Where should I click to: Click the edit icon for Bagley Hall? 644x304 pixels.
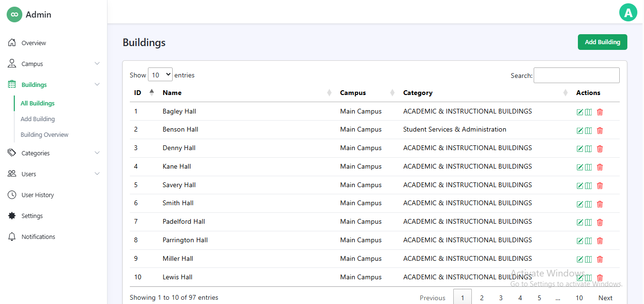(580, 112)
